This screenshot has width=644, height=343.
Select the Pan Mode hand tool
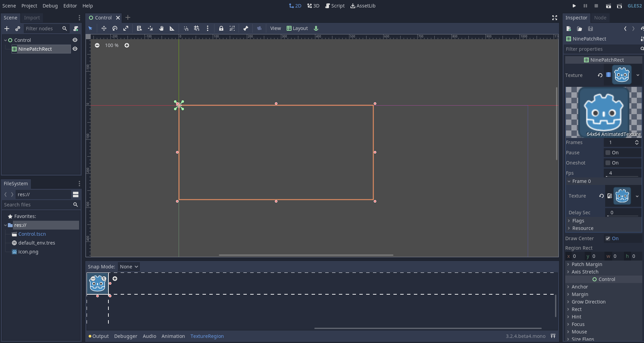(161, 28)
